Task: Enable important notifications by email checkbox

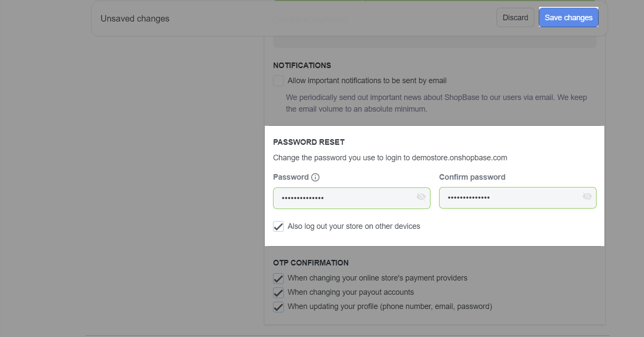Action: (x=279, y=81)
